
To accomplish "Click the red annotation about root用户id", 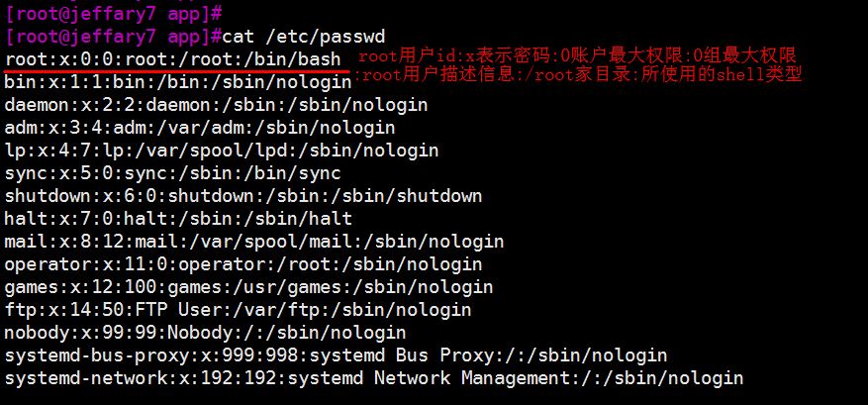I will [x=577, y=55].
